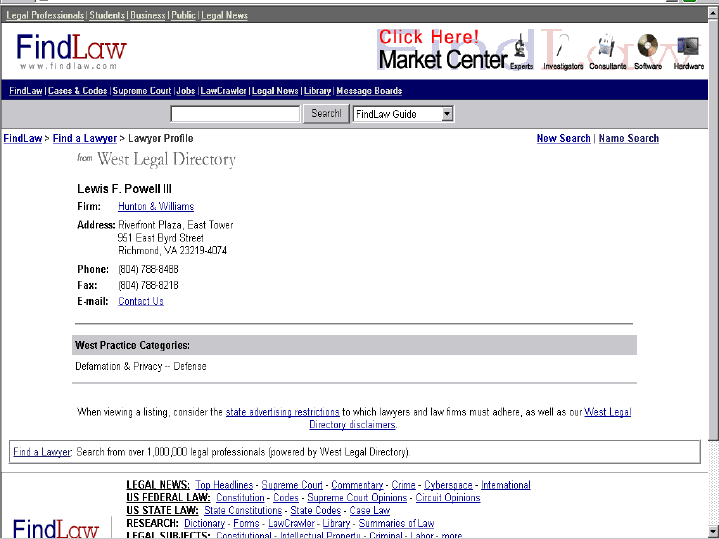Click the scrollbar down arrow
Screen dimensions: 719x539
point(713,533)
